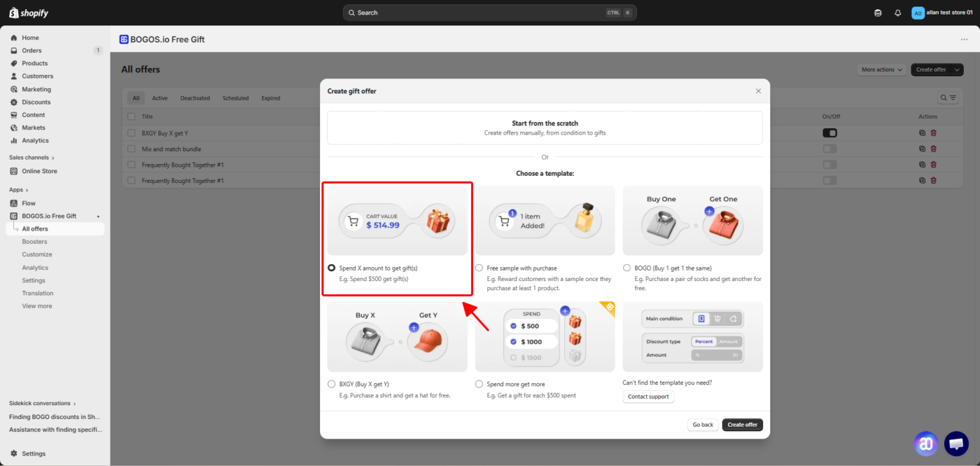Delete the Mix and match bundle offer

(x=933, y=149)
